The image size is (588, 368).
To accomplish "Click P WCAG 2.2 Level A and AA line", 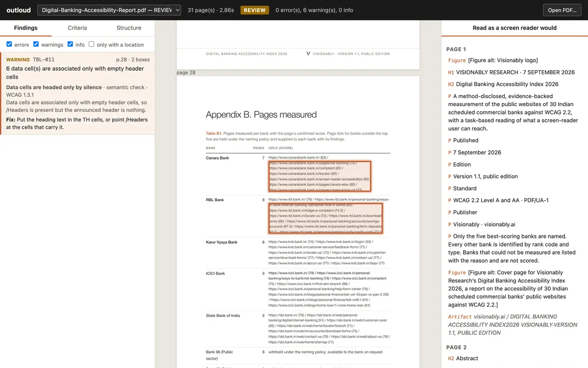I will coord(498,200).
